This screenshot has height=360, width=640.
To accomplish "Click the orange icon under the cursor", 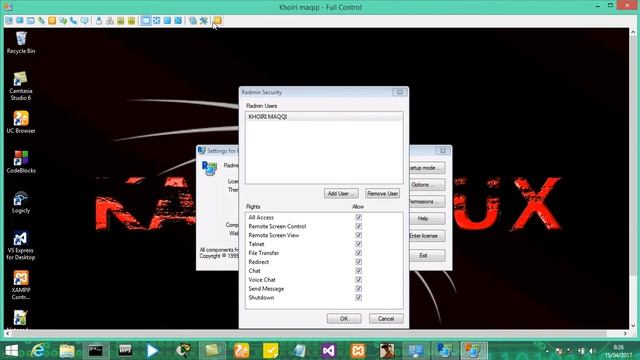I will [217, 20].
